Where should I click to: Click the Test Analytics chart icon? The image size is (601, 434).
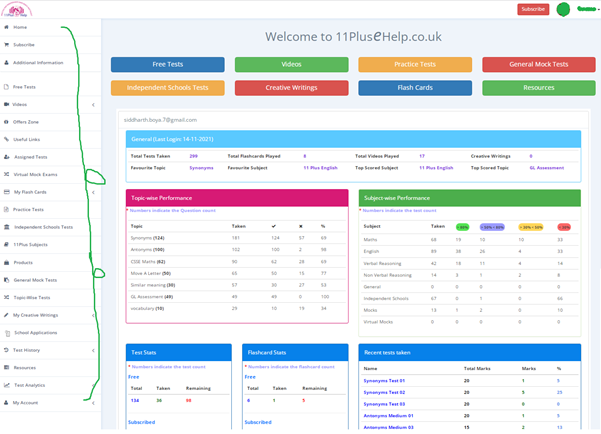[7, 385]
